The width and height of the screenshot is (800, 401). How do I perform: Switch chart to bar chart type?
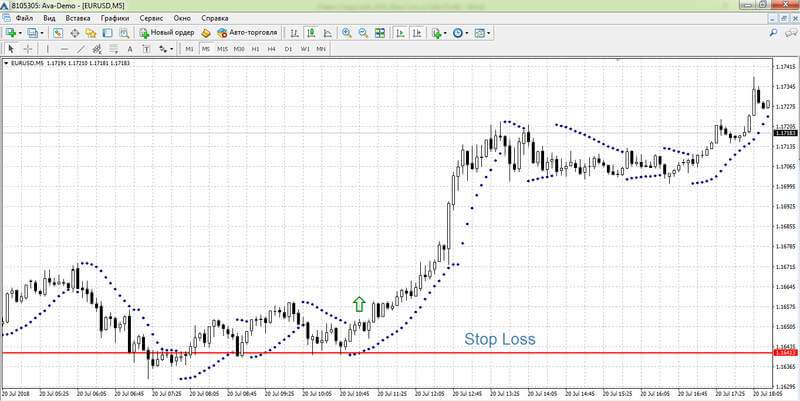[x=294, y=33]
